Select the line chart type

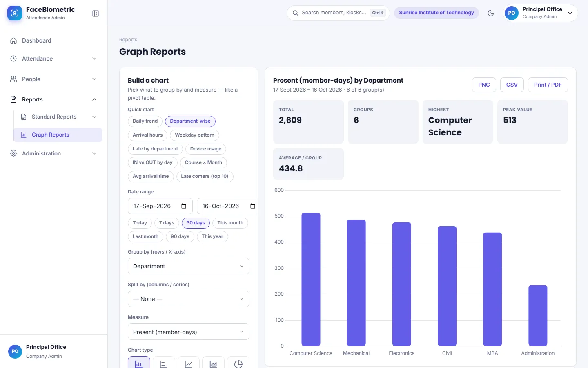click(x=189, y=363)
